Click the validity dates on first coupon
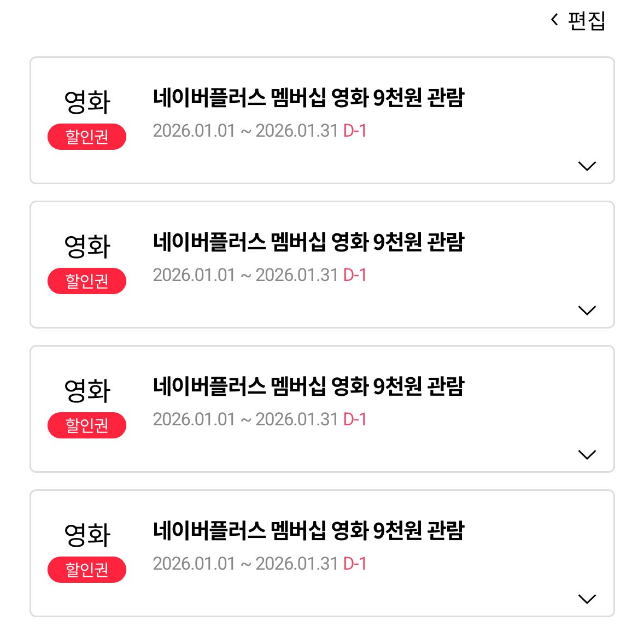The height and width of the screenshot is (644, 644). click(245, 131)
